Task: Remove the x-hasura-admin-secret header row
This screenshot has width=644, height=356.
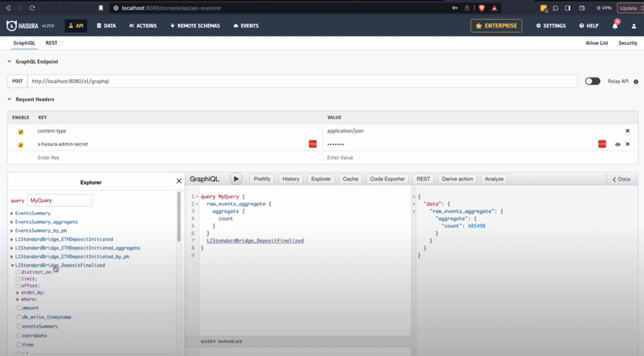Action: [628, 144]
